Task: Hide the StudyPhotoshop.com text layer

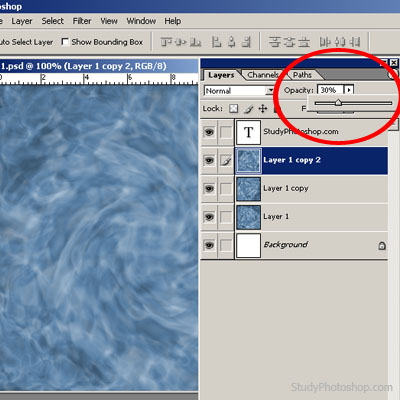Action: [x=209, y=132]
